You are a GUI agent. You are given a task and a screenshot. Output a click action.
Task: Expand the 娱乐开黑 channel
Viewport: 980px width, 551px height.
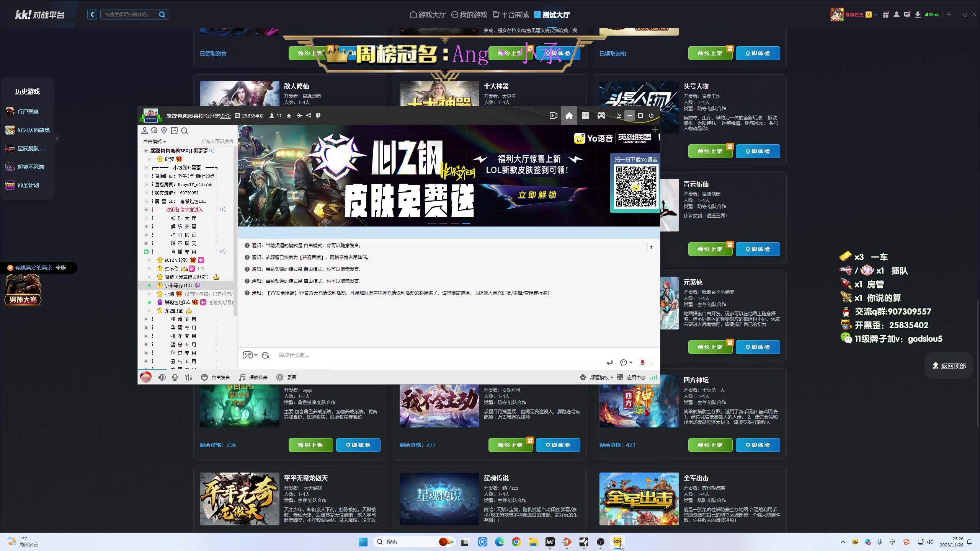146,227
